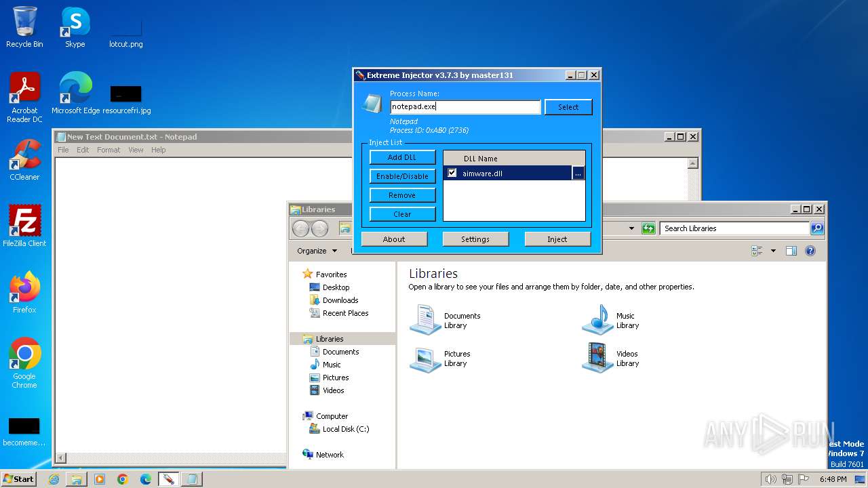Screen dimensions: 868x488
Task: Select Desktop under Favorites
Action: pyautogui.click(x=336, y=287)
